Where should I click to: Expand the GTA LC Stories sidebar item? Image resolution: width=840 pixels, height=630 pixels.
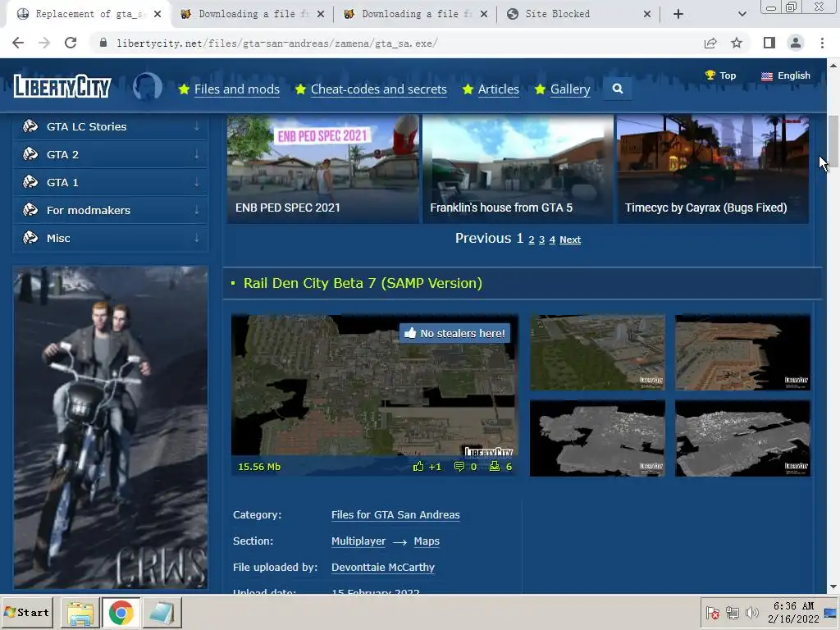pos(111,126)
